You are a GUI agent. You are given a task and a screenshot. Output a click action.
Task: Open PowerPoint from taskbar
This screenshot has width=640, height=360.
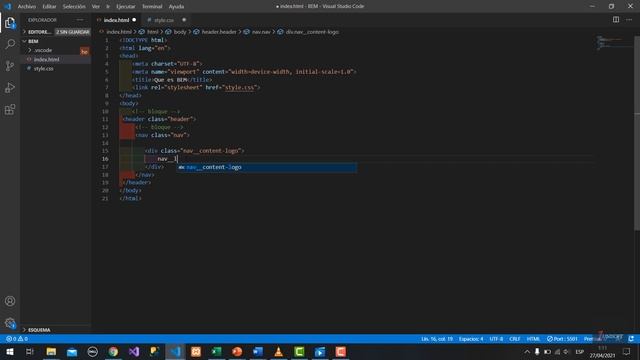pos(237,351)
